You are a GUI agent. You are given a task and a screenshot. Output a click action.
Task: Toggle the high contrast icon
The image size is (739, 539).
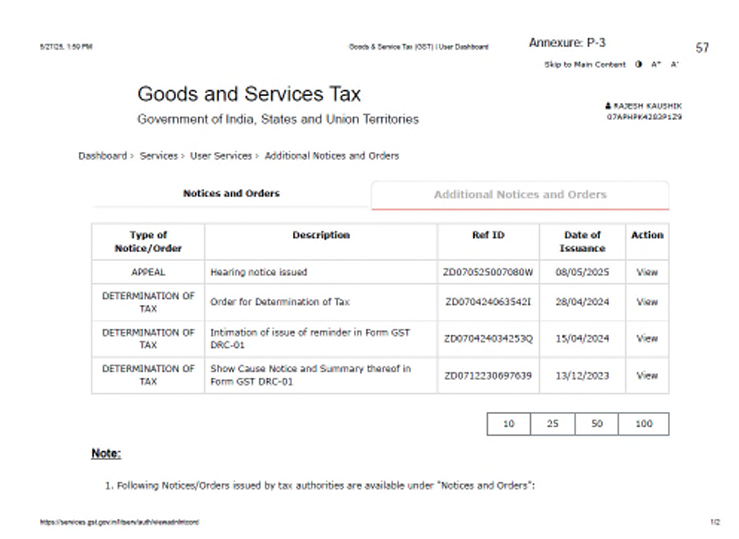point(639,64)
